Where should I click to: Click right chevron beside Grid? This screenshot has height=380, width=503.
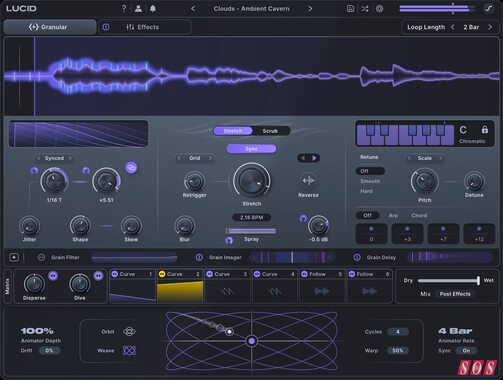(x=210, y=158)
